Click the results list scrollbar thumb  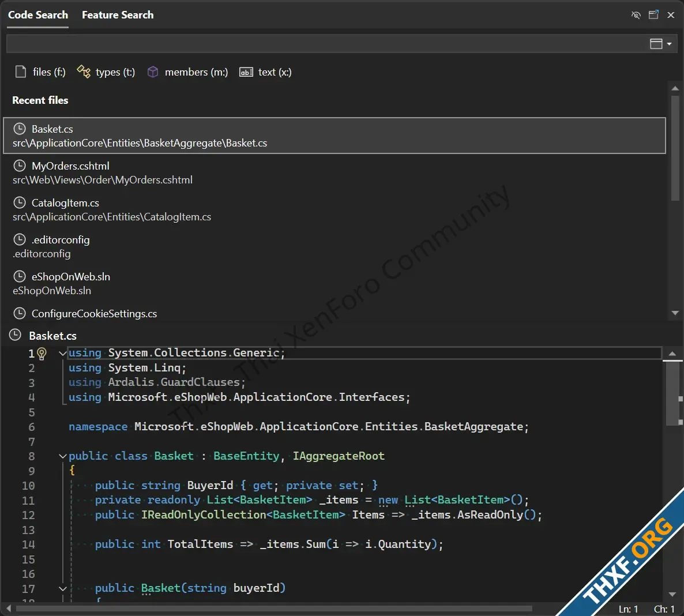[x=675, y=148]
